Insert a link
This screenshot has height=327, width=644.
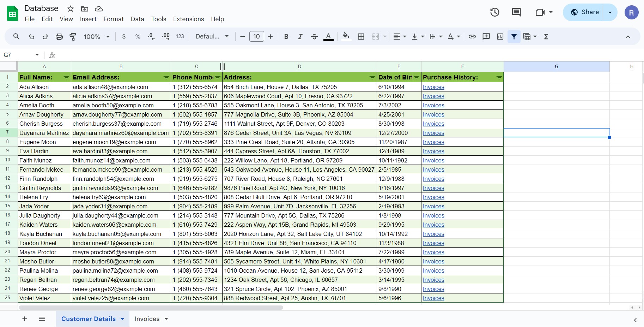coord(472,36)
